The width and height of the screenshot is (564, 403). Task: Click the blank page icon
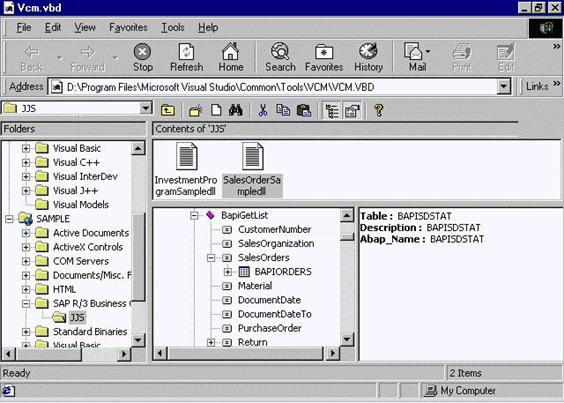(216, 110)
